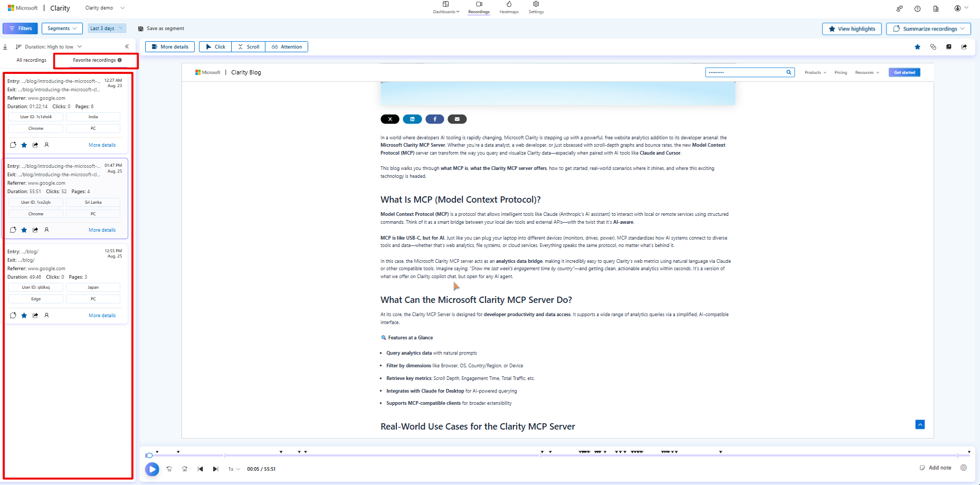
Task: Expand the Segments dropdown
Action: coord(62,28)
